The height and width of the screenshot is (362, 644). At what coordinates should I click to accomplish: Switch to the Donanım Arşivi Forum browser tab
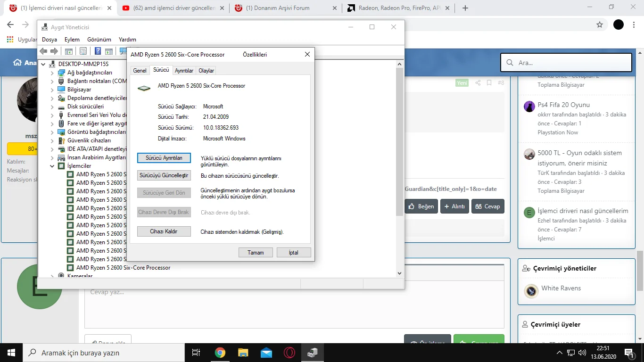point(285,8)
